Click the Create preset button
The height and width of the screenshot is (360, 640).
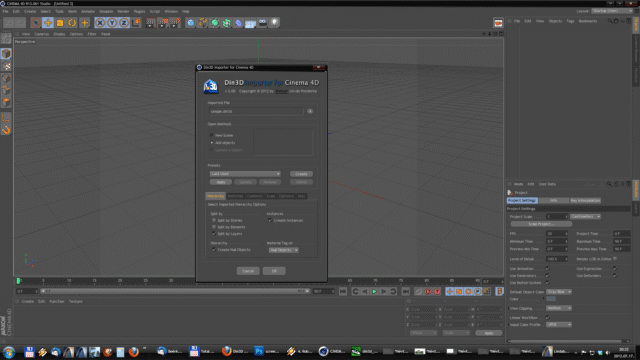301,173
